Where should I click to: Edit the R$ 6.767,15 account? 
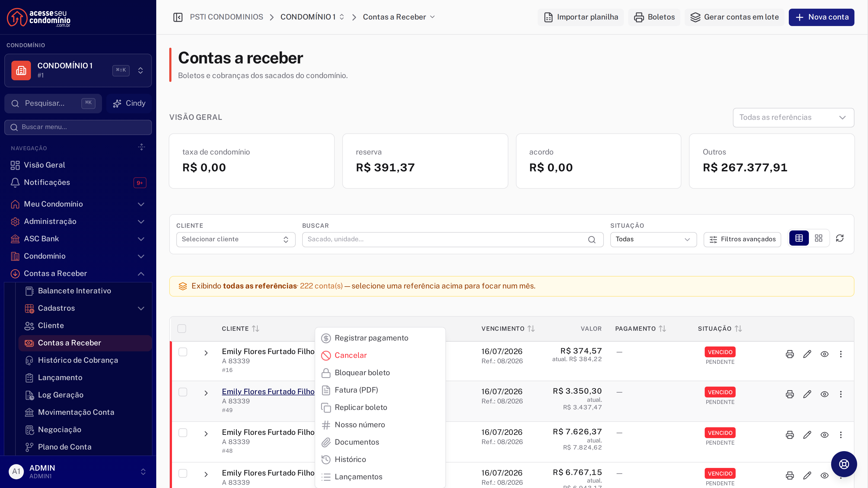point(807,476)
